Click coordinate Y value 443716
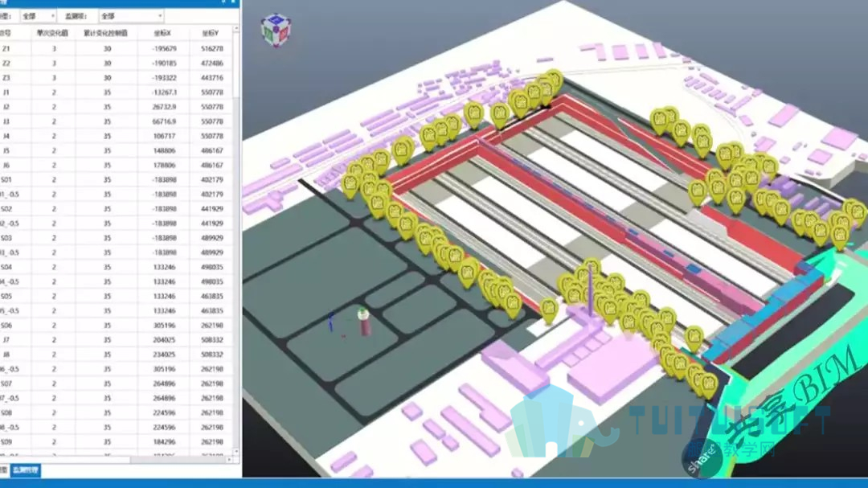Viewport: 868px width, 488px height. click(212, 78)
